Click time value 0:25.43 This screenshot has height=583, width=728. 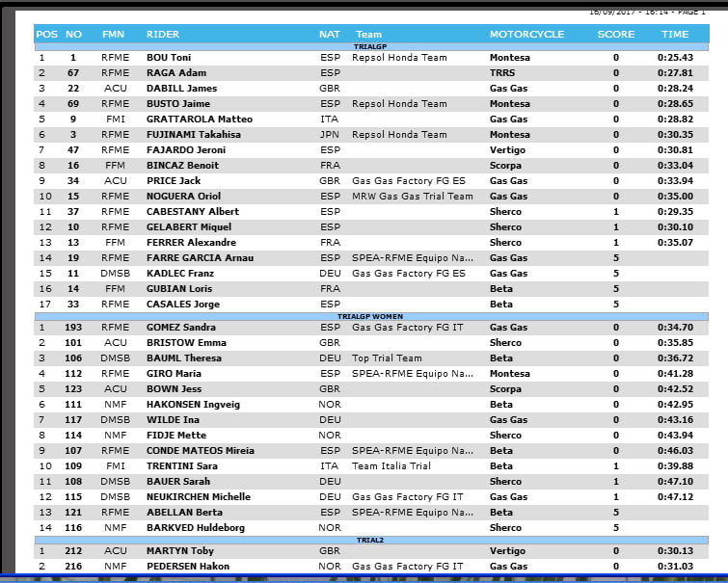click(x=675, y=58)
